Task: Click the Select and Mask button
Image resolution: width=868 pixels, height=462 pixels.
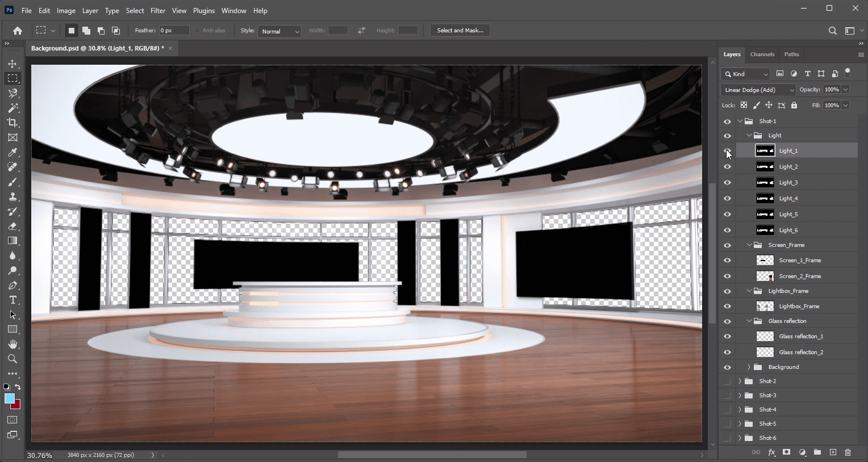Action: coord(460,31)
